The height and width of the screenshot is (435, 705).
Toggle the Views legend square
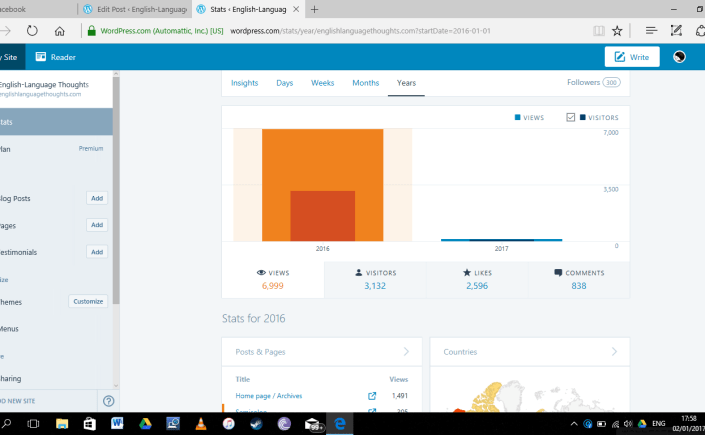click(517, 117)
